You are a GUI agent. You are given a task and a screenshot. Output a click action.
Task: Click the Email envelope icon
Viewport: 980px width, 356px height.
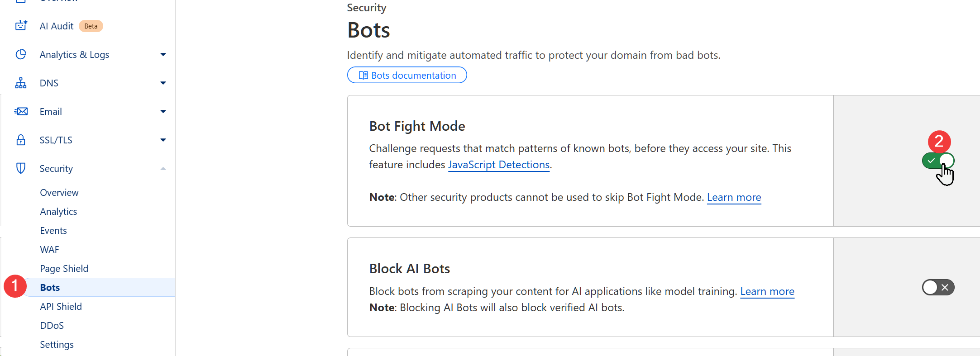point(21,111)
